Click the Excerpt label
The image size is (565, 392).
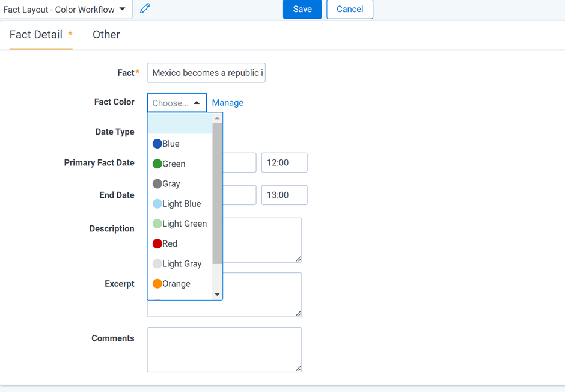click(x=119, y=284)
